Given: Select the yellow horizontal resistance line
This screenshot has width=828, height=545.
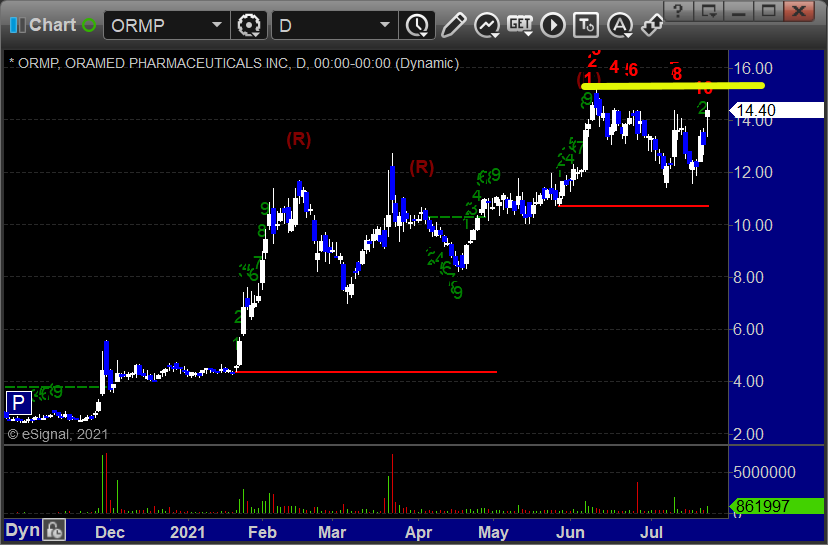Looking at the screenshot, I should tap(672, 86).
